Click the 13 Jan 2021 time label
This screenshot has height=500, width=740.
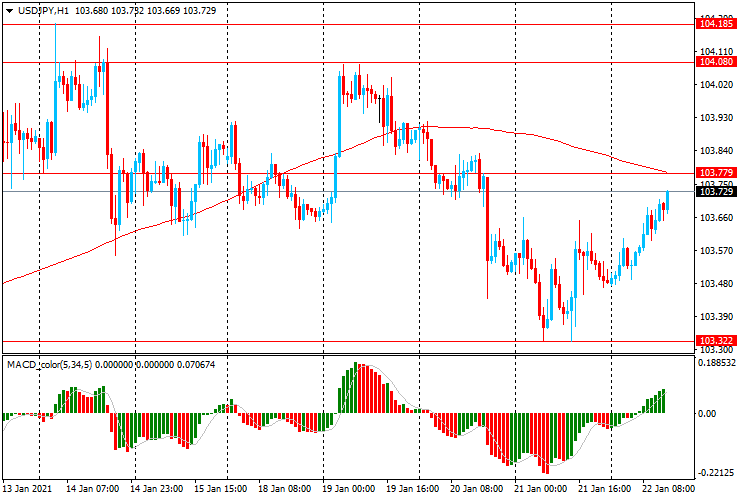tap(28, 488)
